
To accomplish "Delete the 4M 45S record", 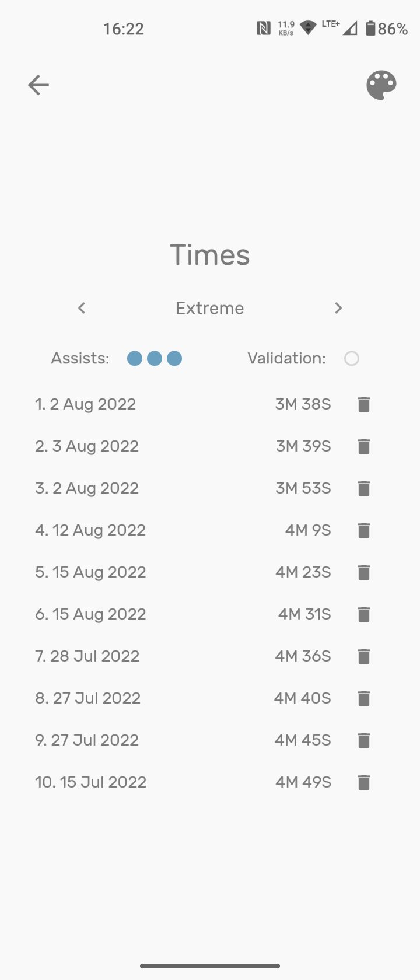I will (364, 740).
